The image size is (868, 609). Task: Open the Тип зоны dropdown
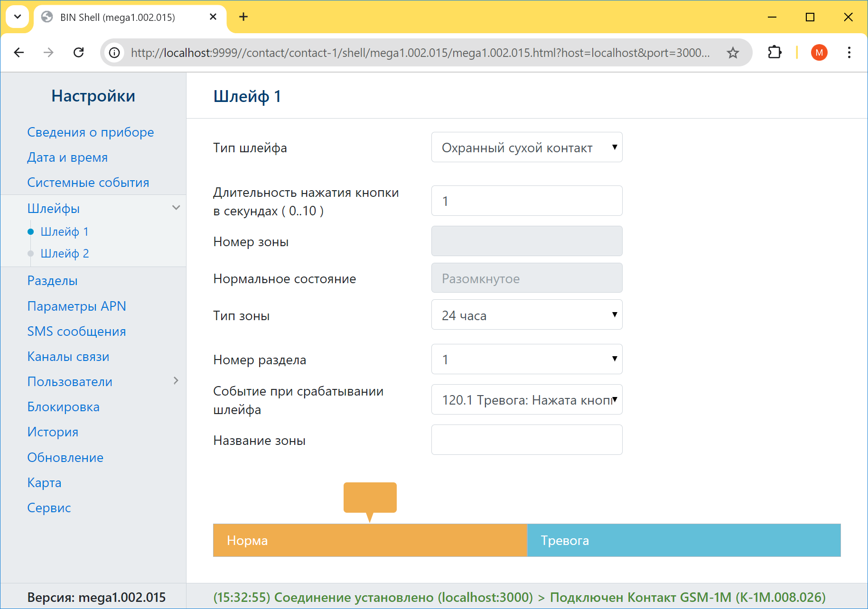pyautogui.click(x=526, y=315)
